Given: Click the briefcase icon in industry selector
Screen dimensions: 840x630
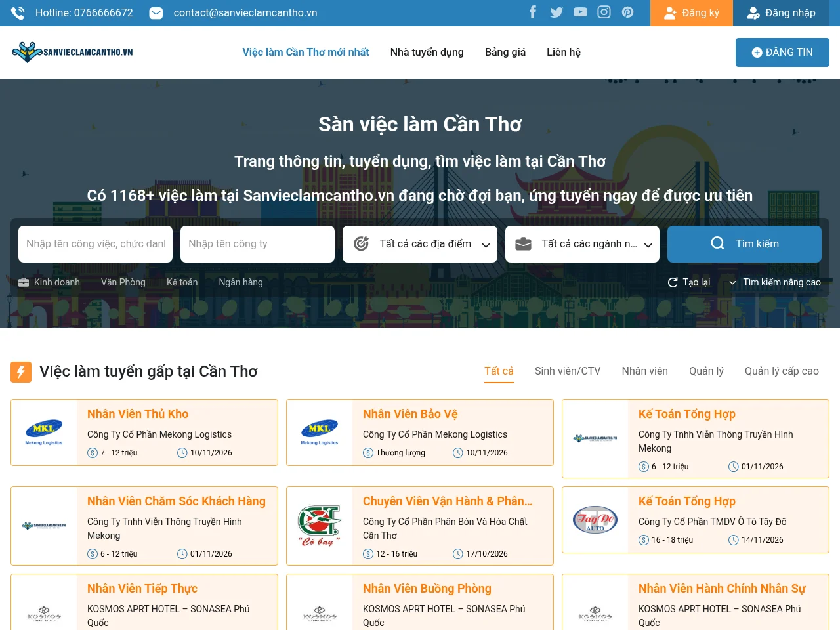Looking at the screenshot, I should pyautogui.click(x=523, y=244).
